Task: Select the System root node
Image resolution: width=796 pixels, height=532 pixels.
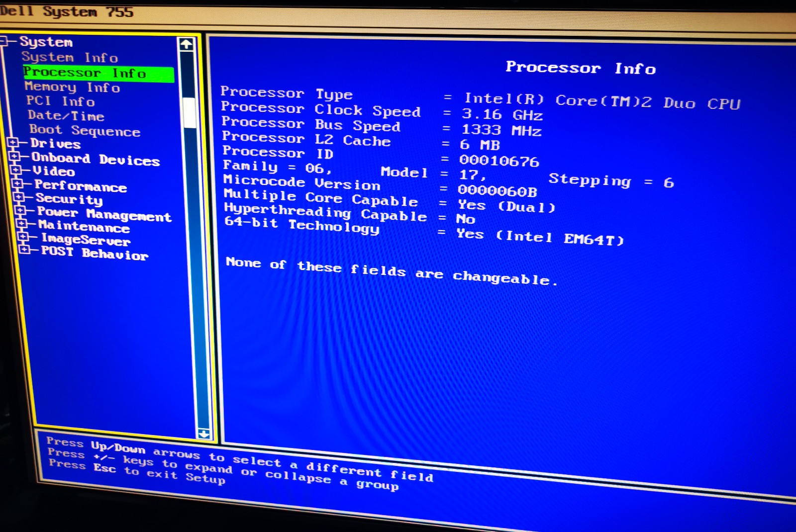Action: tap(46, 42)
